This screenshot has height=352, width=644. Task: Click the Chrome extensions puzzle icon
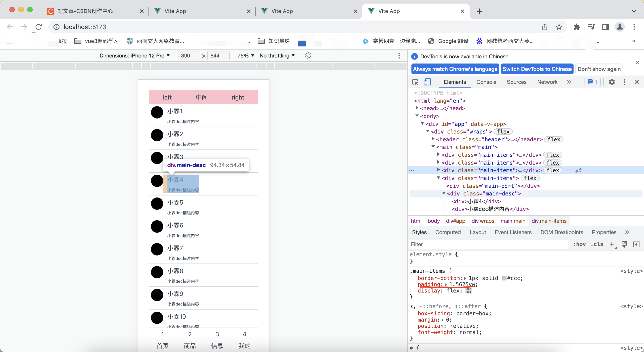577,27
